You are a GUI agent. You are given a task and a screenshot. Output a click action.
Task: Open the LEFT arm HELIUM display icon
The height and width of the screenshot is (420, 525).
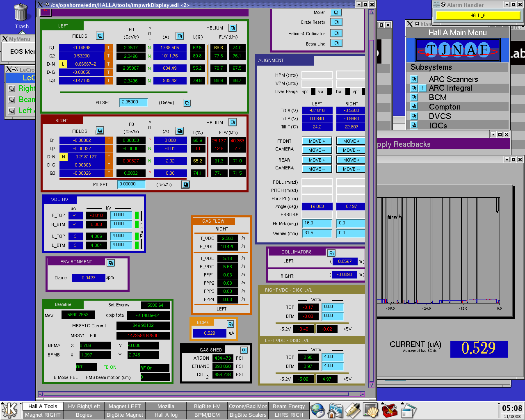233,28
